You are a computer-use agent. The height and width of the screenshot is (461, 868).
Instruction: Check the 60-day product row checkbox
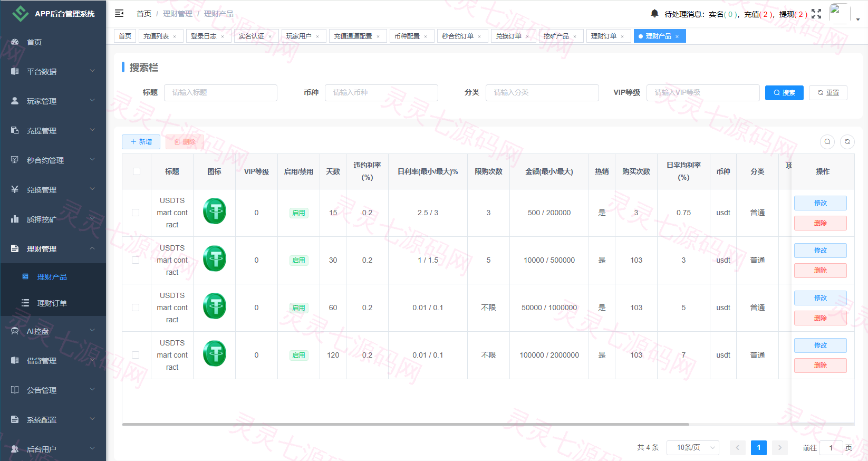pos(136,308)
